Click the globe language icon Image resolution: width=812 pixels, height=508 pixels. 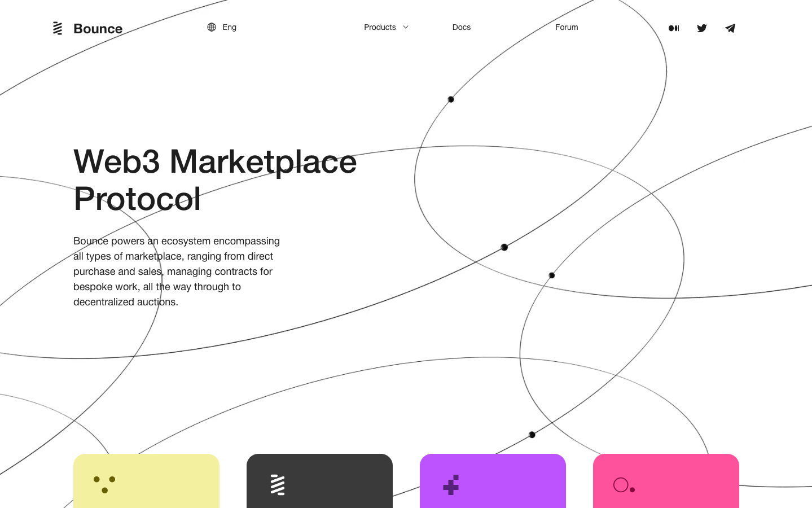[212, 27]
